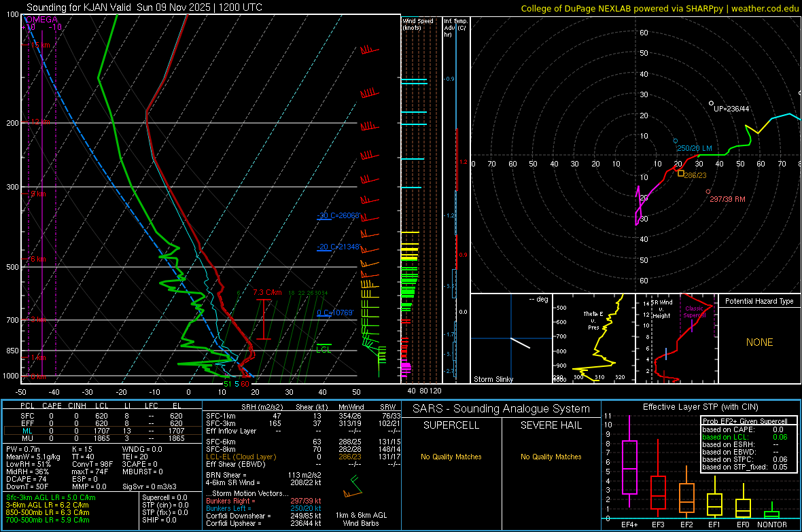Click the Bunkers Right = 297/39 kt row
The image size is (802, 532).
264,501
